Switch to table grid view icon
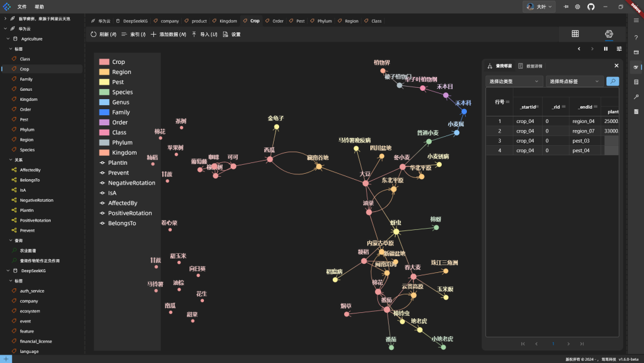644x363 pixels. point(575,33)
